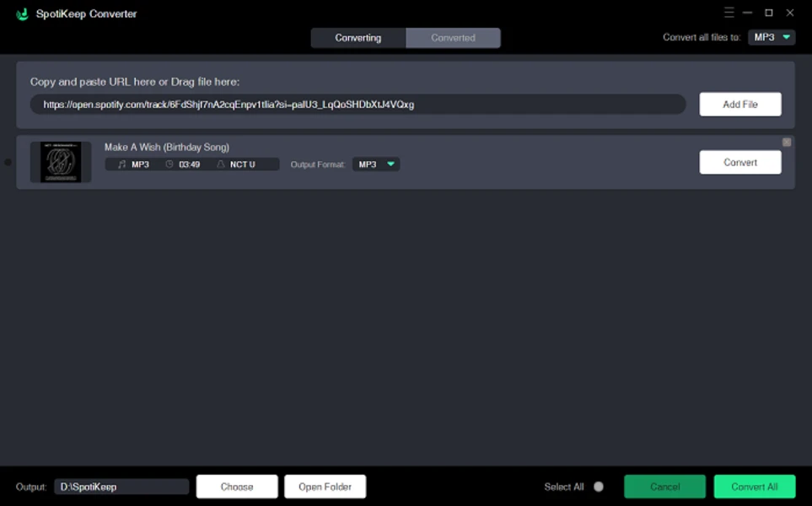Open the Convert all files to MP3 dropdown
This screenshot has width=812, height=506.
[x=772, y=37]
